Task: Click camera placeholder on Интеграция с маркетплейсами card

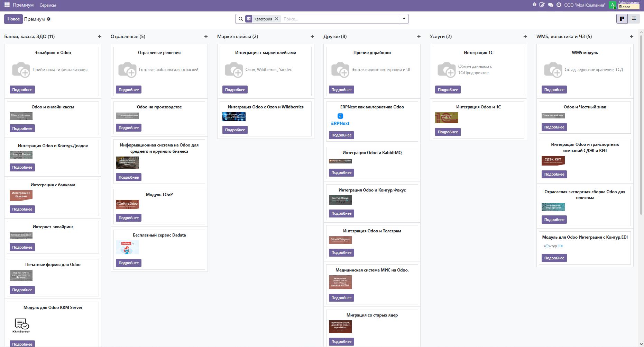Action: (234, 70)
